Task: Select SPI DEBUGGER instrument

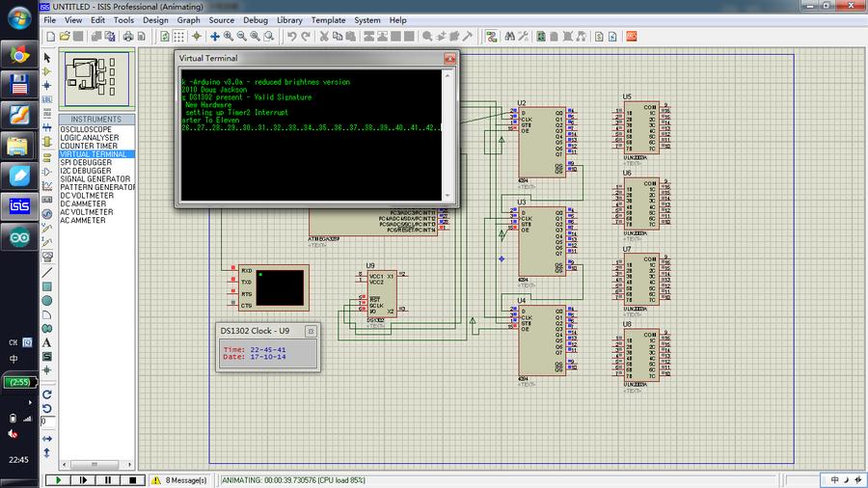Action: (x=86, y=163)
